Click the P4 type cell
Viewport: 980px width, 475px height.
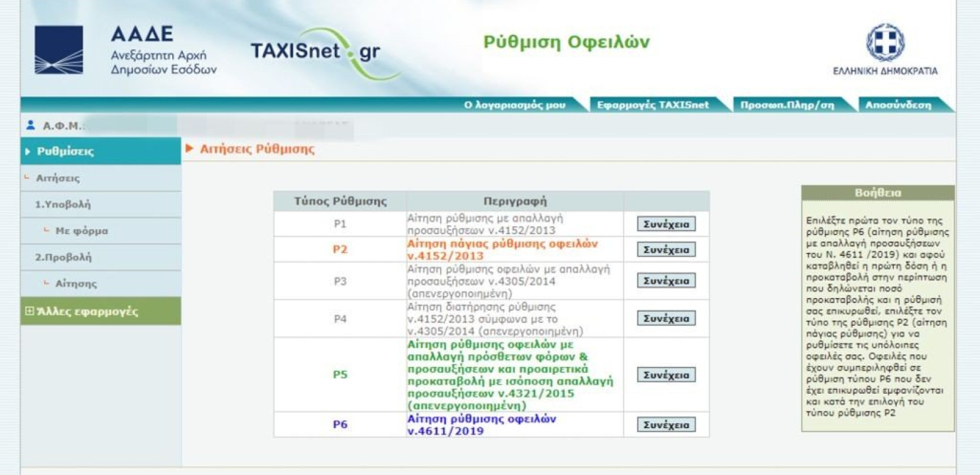[340, 319]
